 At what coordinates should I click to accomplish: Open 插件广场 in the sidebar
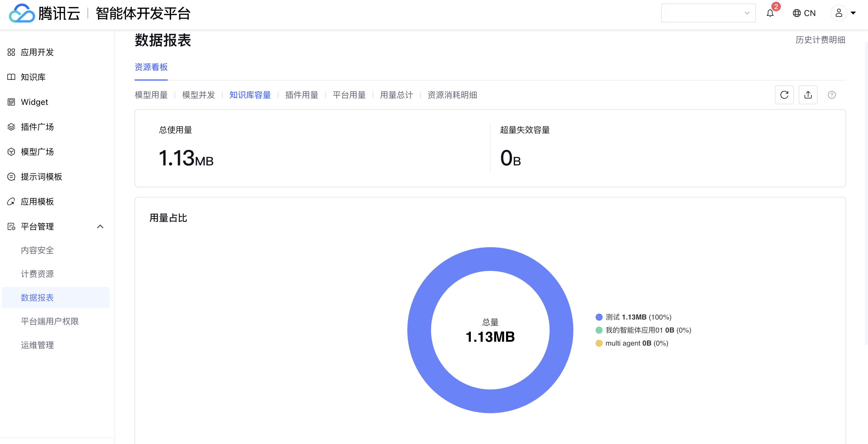pyautogui.click(x=37, y=127)
